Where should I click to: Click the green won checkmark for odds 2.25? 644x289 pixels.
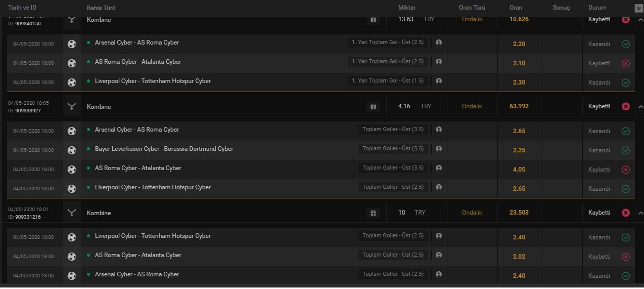(x=626, y=150)
